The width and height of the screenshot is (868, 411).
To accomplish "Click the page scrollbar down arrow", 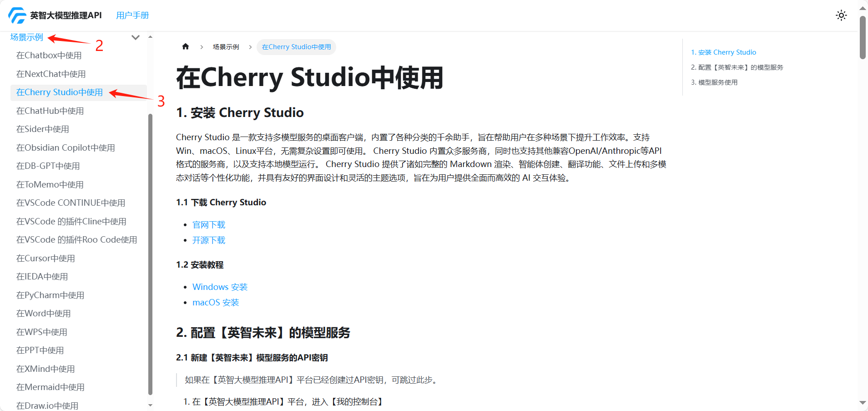I will (x=863, y=403).
